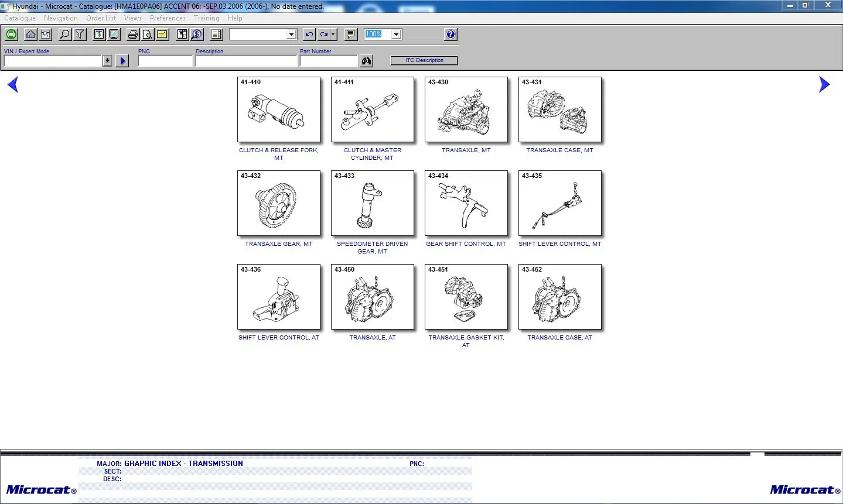The width and height of the screenshot is (843, 504).
Task: Go to next page with right blue arrow
Action: coord(824,85)
